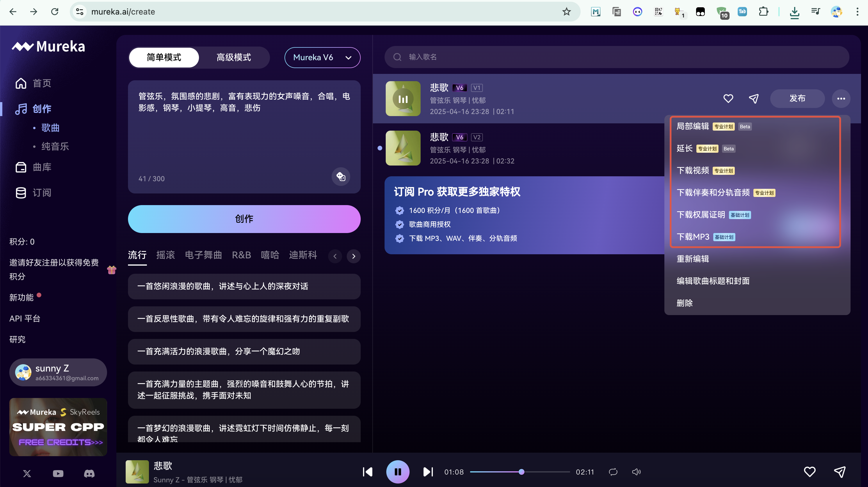Viewport: 868px width, 487px height.
Task: Go to previous track in player
Action: pos(368,472)
